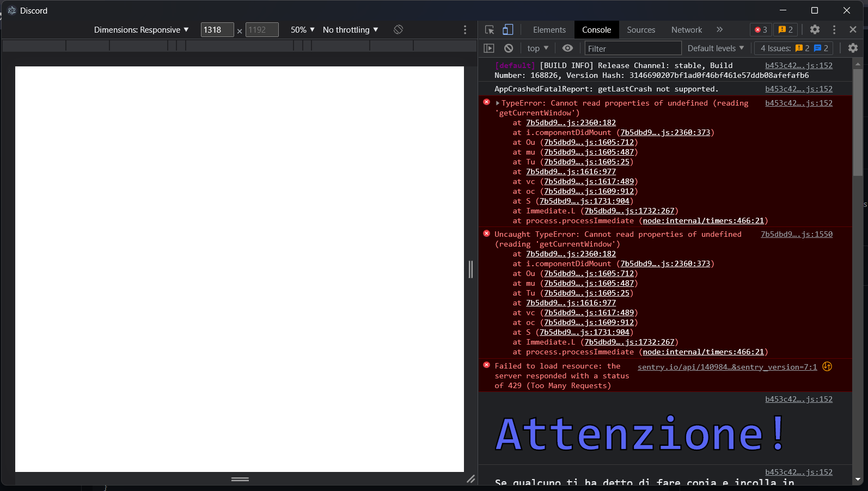The height and width of the screenshot is (491, 868).
Task: Close the DevTools panel
Action: pyautogui.click(x=853, y=29)
